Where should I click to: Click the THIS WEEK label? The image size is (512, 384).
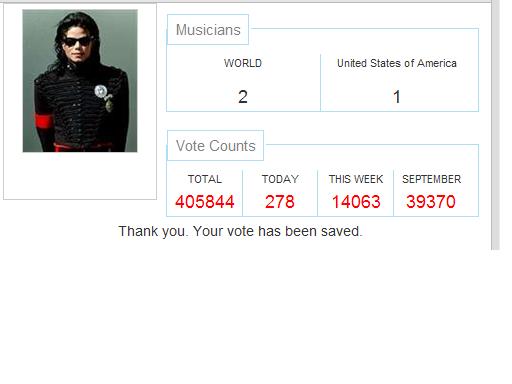tap(356, 179)
